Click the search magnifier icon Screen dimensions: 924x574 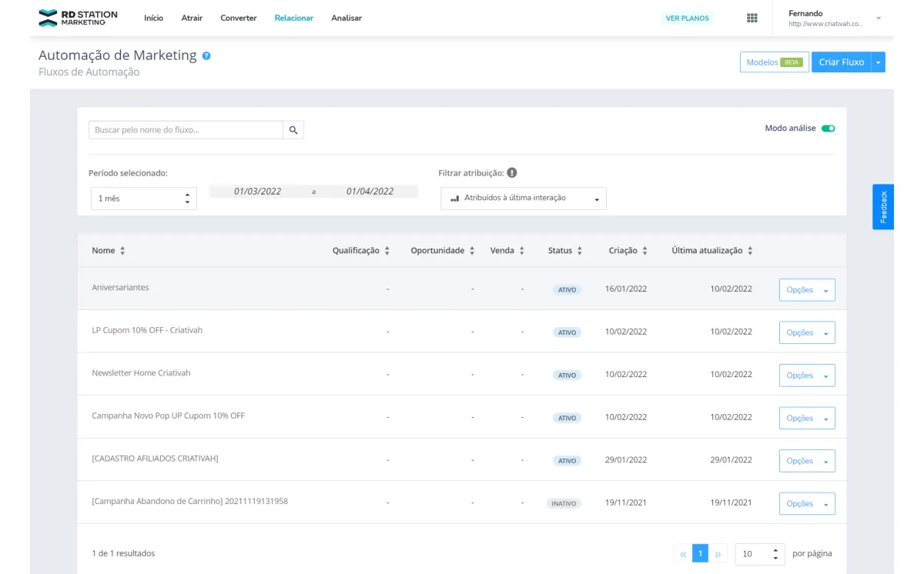pos(293,130)
